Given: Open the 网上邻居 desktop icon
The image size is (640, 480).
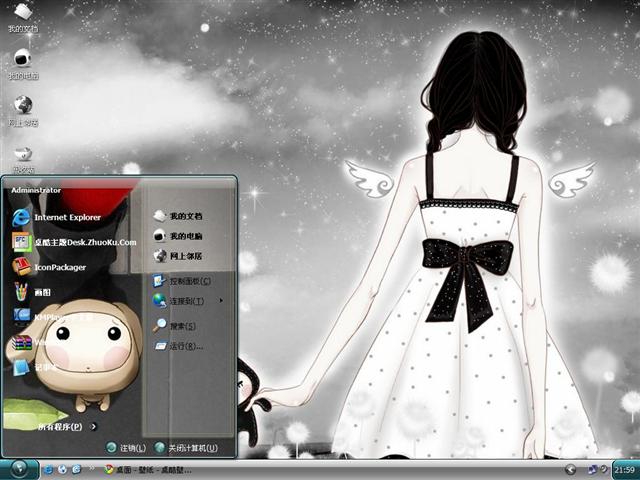Looking at the screenshot, I should pos(23,111).
